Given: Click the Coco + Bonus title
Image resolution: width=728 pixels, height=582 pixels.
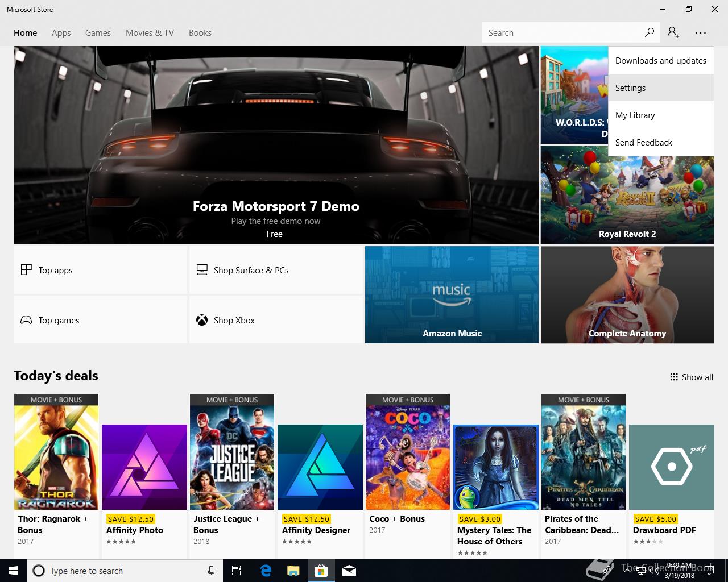Looking at the screenshot, I should tap(397, 518).
